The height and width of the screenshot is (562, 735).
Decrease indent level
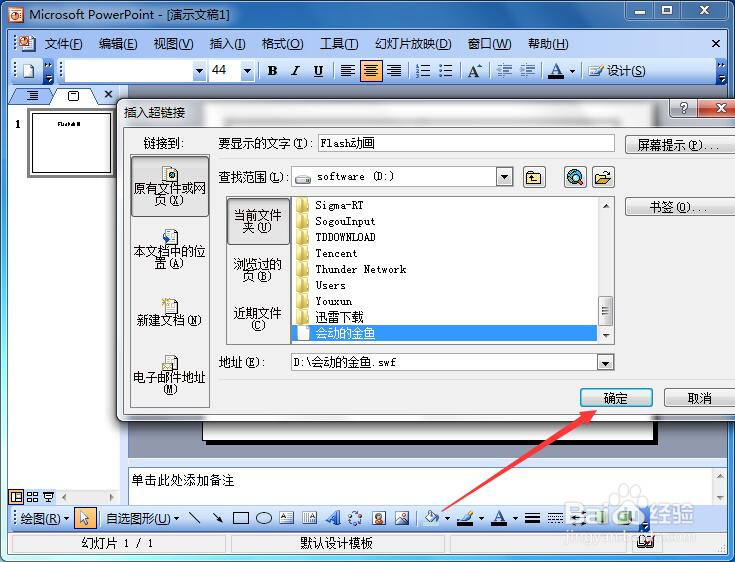coord(504,71)
